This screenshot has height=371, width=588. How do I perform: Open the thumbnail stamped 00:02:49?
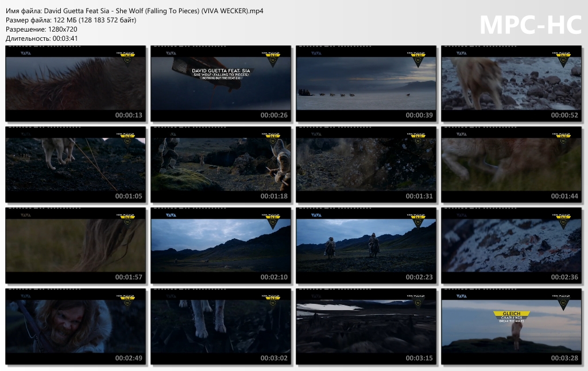point(75,327)
